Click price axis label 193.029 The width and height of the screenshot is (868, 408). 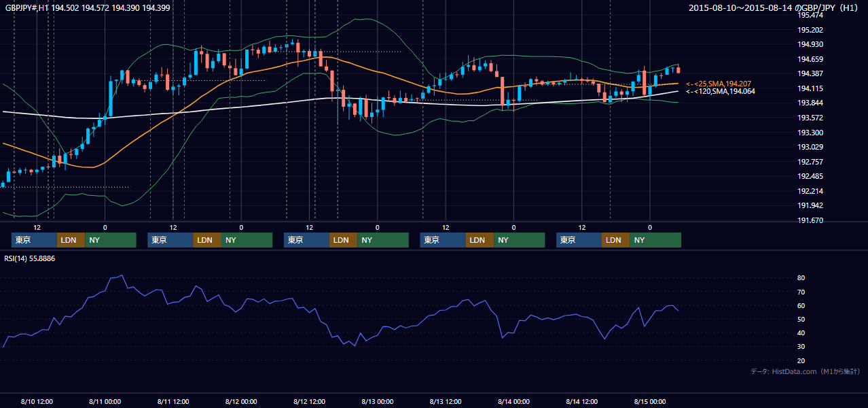coord(810,147)
